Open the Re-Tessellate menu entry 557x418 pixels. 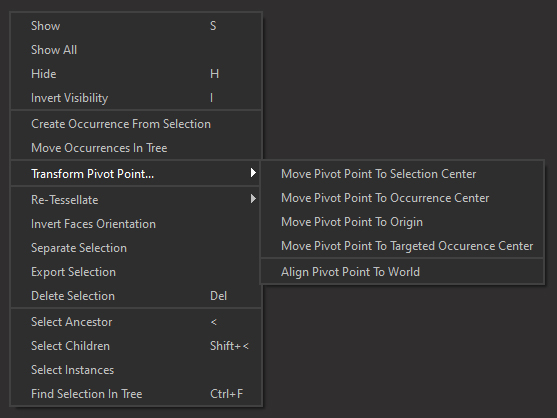(136, 200)
